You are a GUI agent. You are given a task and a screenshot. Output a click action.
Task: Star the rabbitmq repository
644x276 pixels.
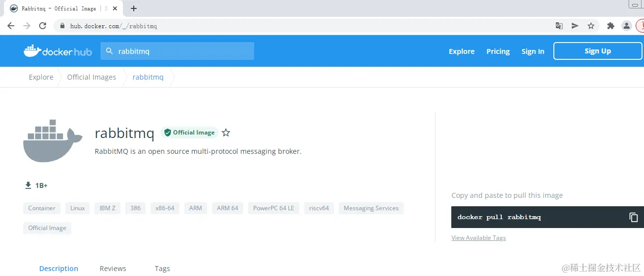(226, 133)
